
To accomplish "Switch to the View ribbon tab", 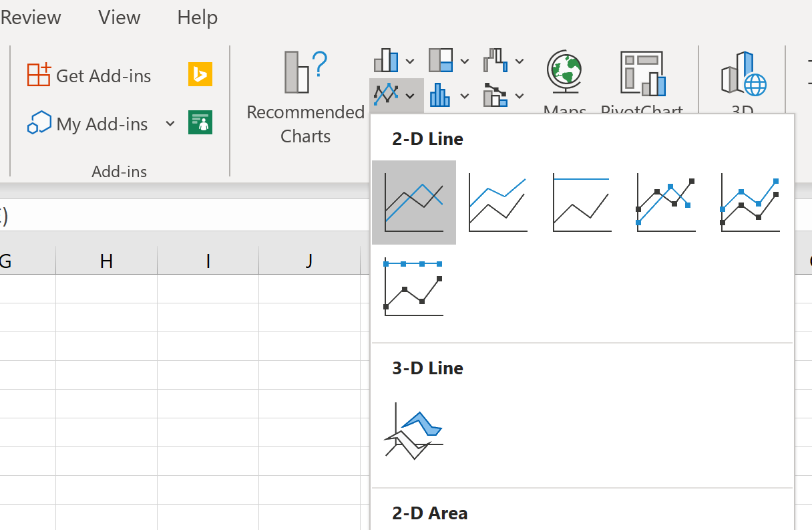I will tap(119, 17).
